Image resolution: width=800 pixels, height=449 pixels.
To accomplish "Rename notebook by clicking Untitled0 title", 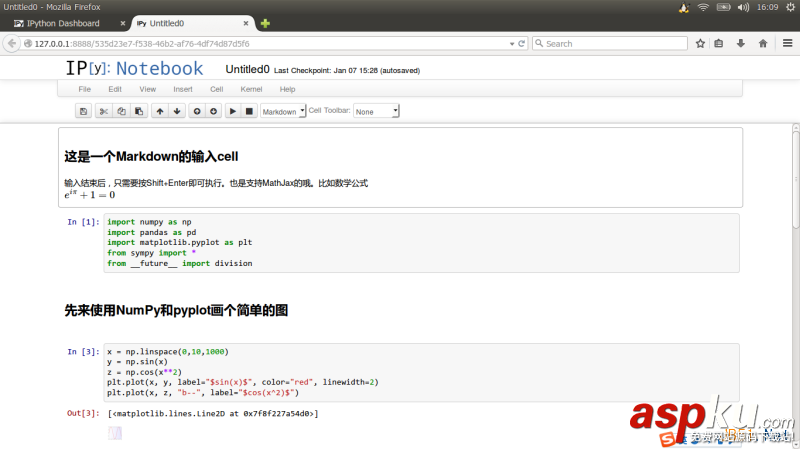I will tap(247, 69).
